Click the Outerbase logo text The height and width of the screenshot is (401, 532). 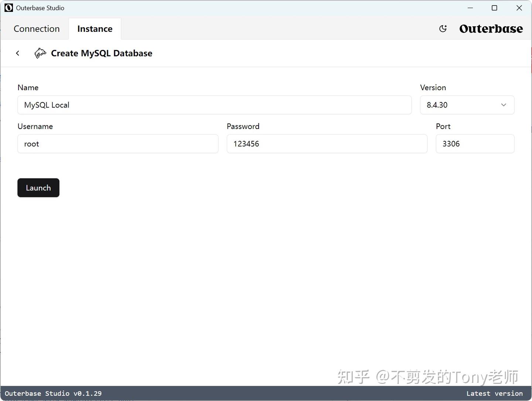tap(491, 29)
